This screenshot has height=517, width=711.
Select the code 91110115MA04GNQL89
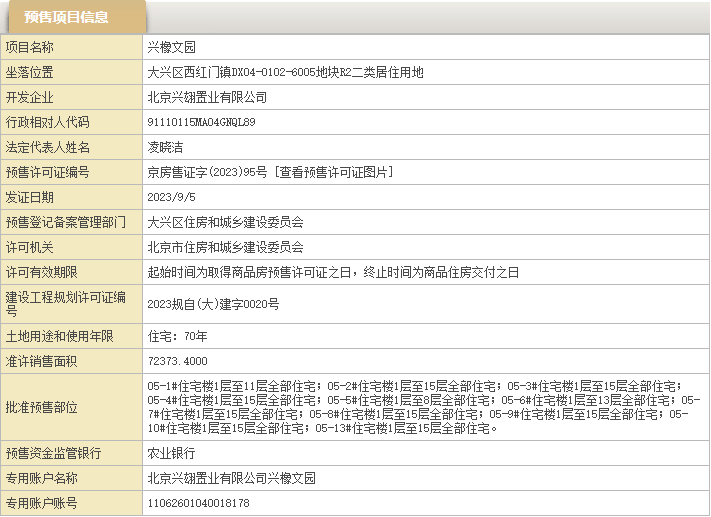click(x=201, y=122)
